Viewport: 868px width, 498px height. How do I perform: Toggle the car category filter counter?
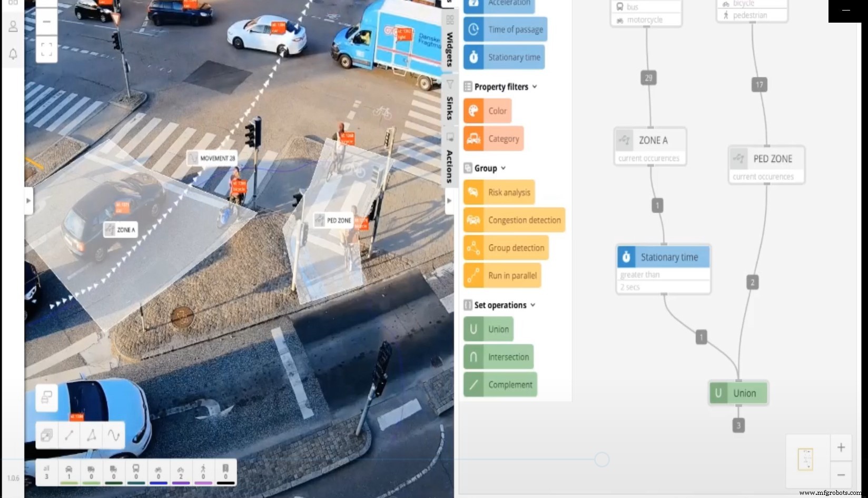coord(69,471)
